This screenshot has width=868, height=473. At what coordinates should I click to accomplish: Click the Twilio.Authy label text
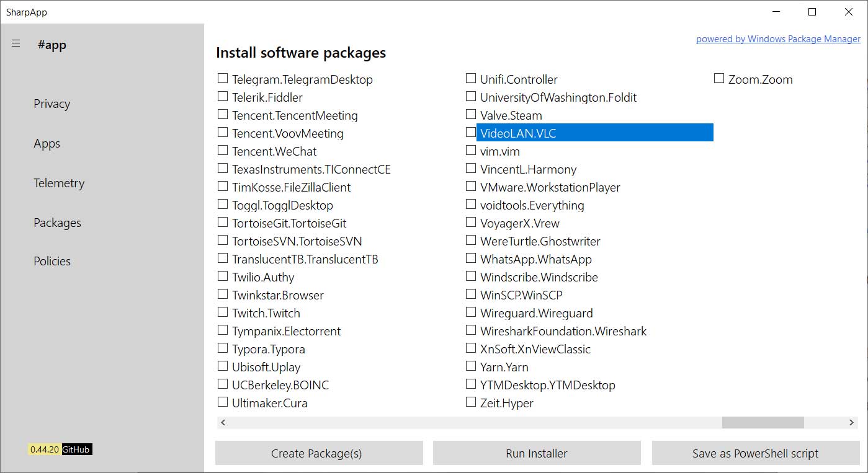point(263,277)
